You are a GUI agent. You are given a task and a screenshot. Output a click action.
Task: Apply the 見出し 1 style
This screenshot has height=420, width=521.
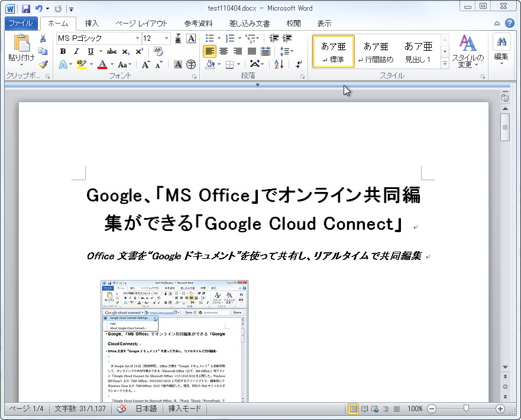418,51
